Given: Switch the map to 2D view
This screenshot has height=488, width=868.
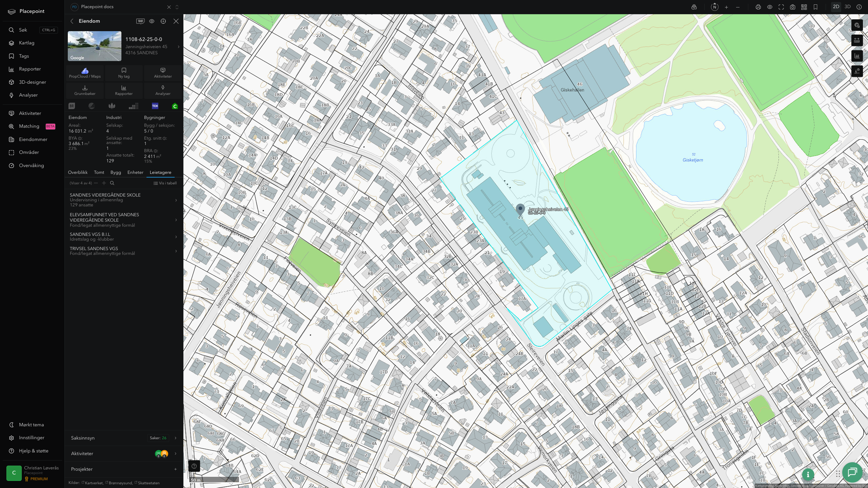Looking at the screenshot, I should coord(836,7).
